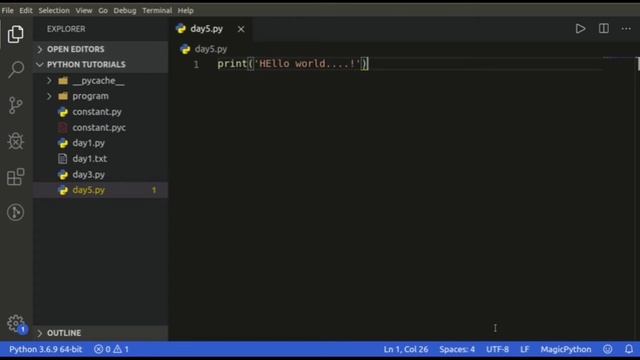Image resolution: width=640 pixels, height=360 pixels.
Task: Change encoding via UTF-8
Action: (497, 349)
